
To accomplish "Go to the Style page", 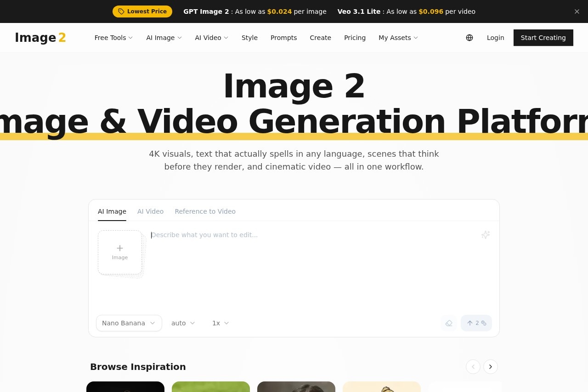I will [249, 38].
